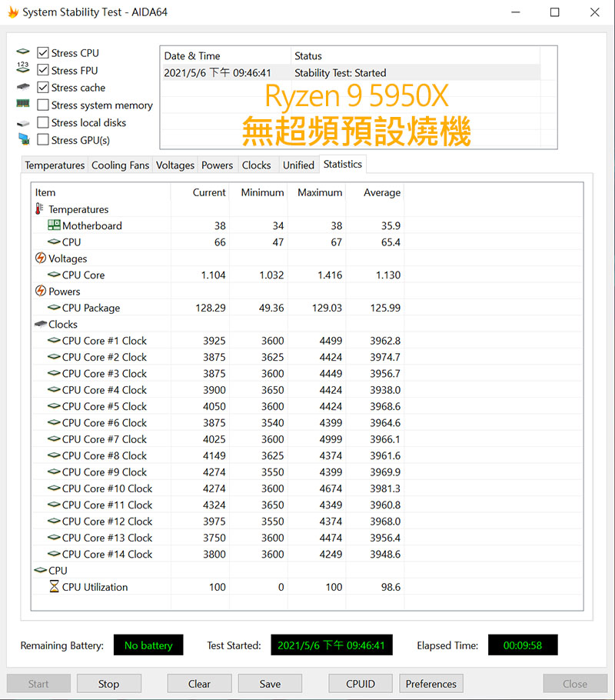
Task: Click the icon for CPU Core #14 Clock
Action: (54, 554)
